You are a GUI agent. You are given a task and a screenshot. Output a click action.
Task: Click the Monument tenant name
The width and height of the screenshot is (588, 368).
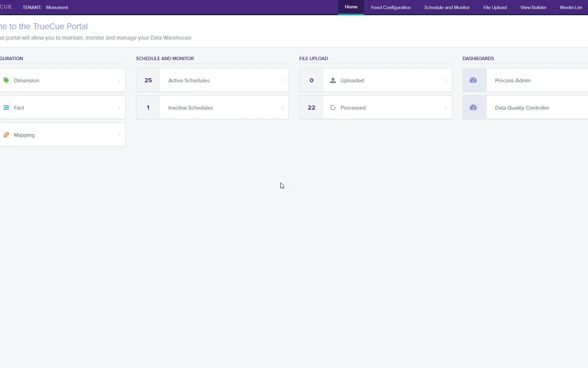tap(57, 7)
